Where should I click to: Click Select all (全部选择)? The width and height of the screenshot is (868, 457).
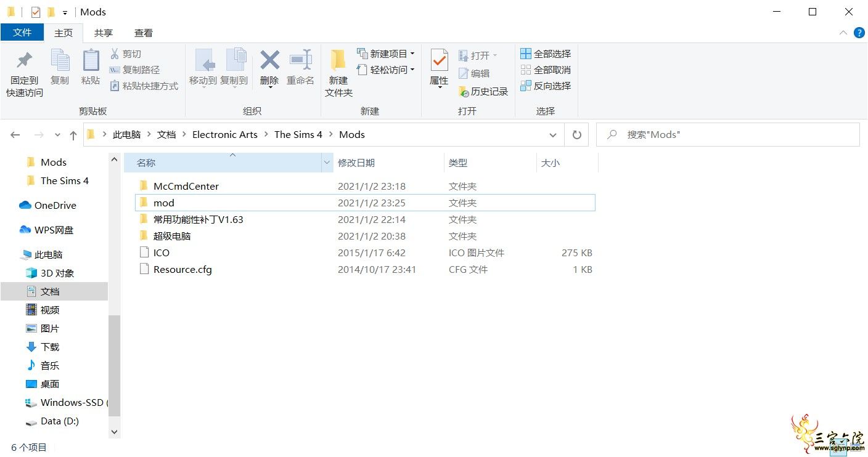[546, 54]
